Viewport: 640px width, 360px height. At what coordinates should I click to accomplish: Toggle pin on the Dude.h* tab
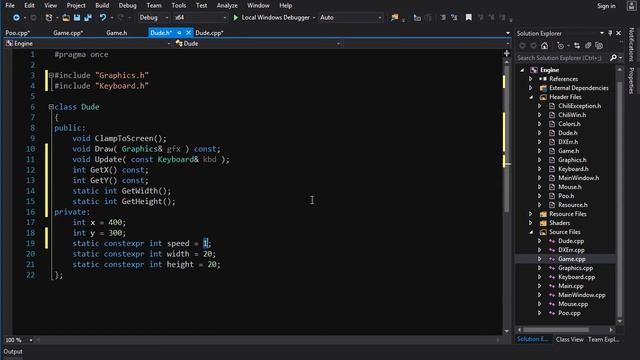coord(179,33)
